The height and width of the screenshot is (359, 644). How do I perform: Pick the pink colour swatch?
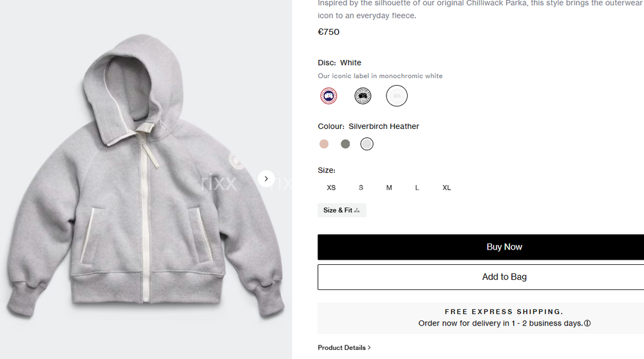pos(324,144)
